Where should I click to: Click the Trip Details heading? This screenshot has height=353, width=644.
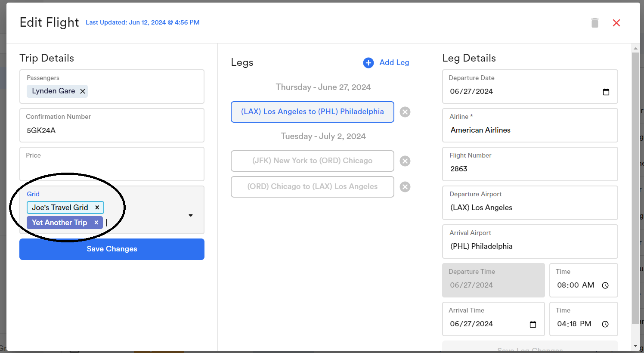pos(47,58)
